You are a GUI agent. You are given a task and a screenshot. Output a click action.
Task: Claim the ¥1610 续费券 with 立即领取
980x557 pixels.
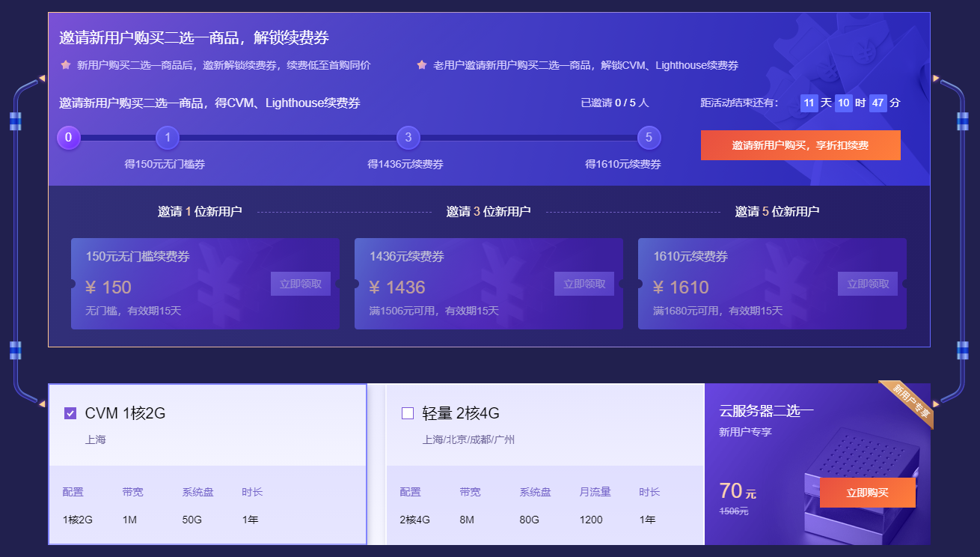tap(868, 284)
